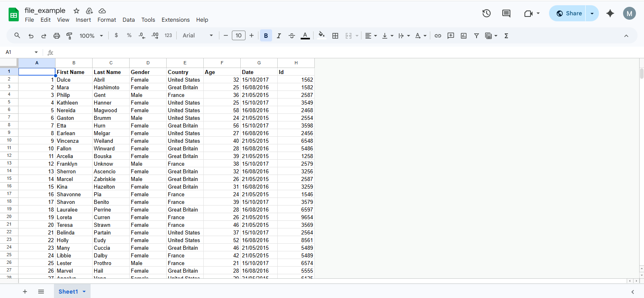Redo the last action
The height and width of the screenshot is (298, 644).
pyautogui.click(x=44, y=36)
